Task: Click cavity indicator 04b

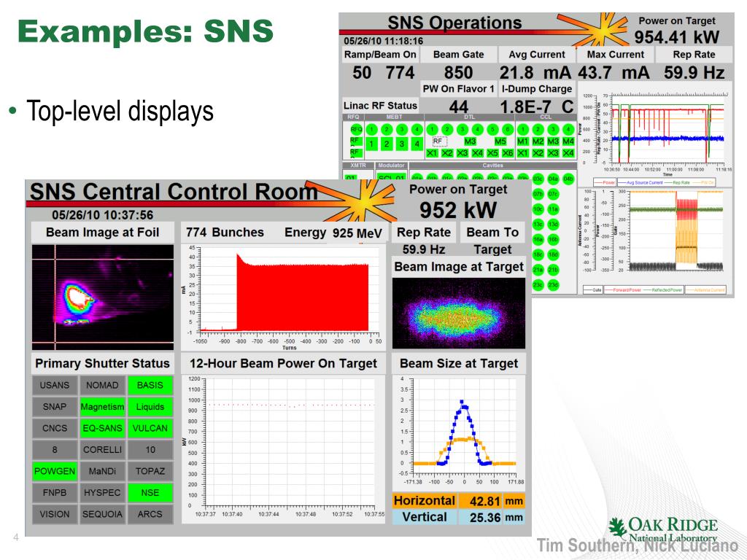Action: point(568,179)
